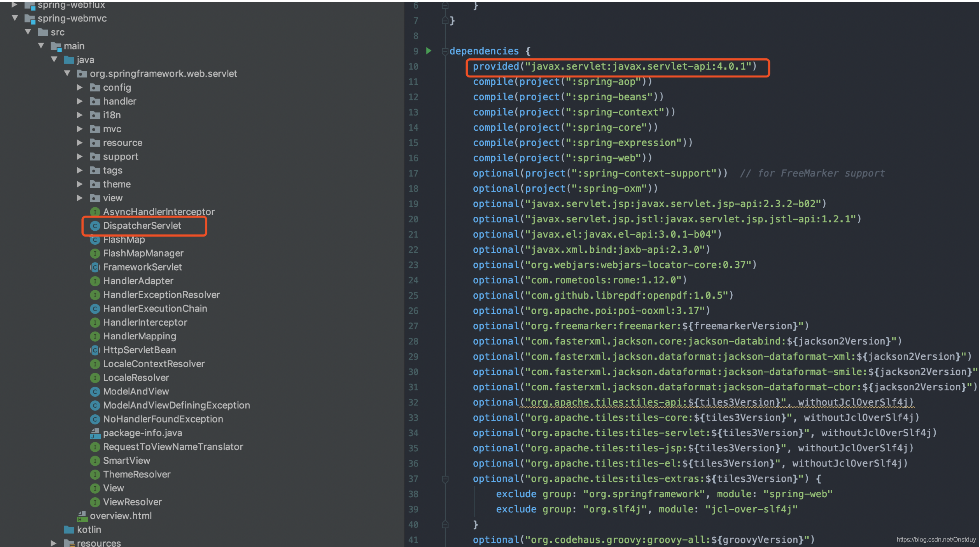
Task: Click the freemarker optional dependency line
Action: click(x=641, y=326)
